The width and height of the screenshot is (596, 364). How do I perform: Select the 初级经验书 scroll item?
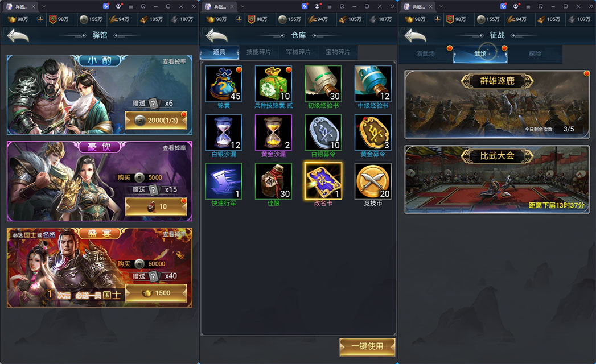[x=323, y=84]
